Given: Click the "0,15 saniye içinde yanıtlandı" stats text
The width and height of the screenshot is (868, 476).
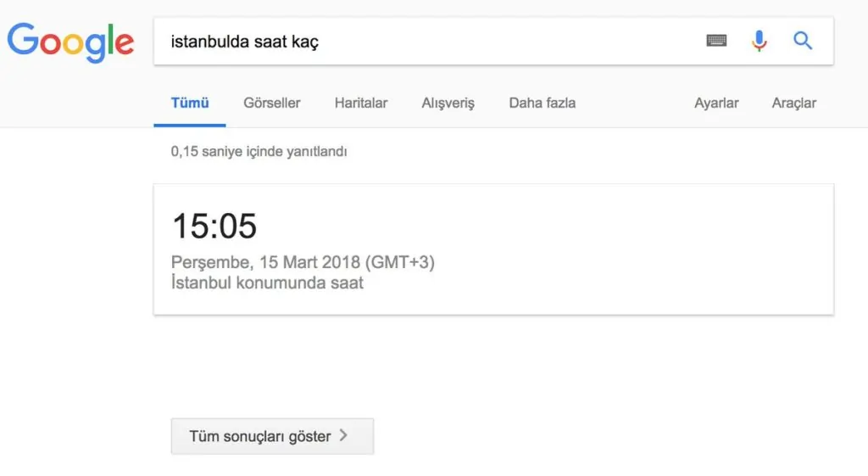Looking at the screenshot, I should [x=259, y=152].
